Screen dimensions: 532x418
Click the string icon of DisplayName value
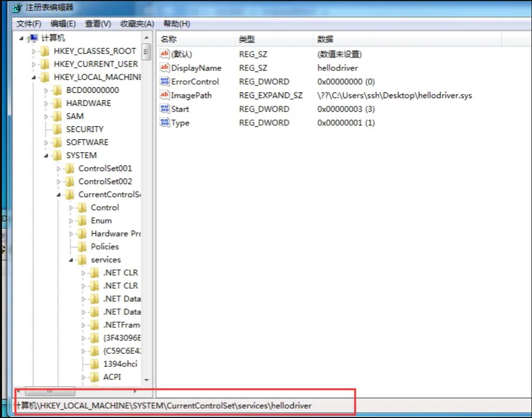pos(164,67)
